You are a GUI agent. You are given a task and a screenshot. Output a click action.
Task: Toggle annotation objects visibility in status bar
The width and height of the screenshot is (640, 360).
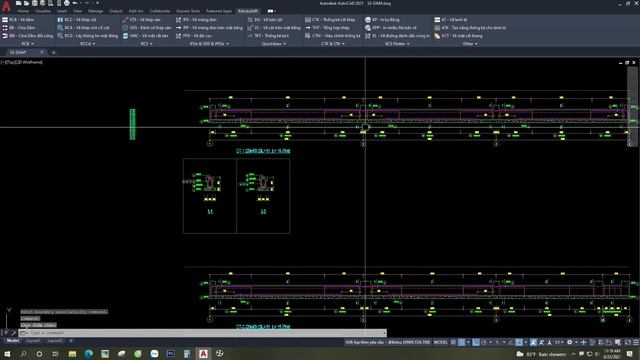[533, 342]
